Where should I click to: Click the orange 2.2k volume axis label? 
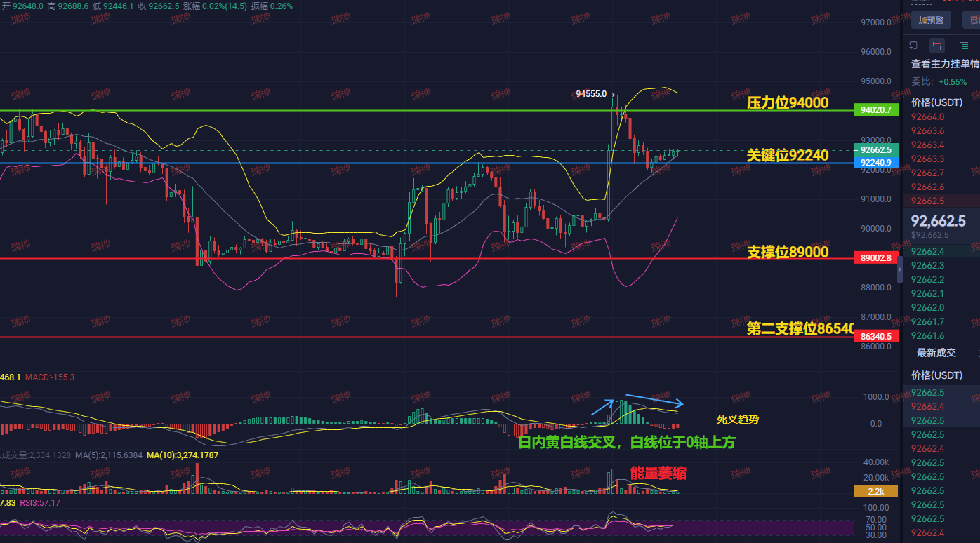875,491
